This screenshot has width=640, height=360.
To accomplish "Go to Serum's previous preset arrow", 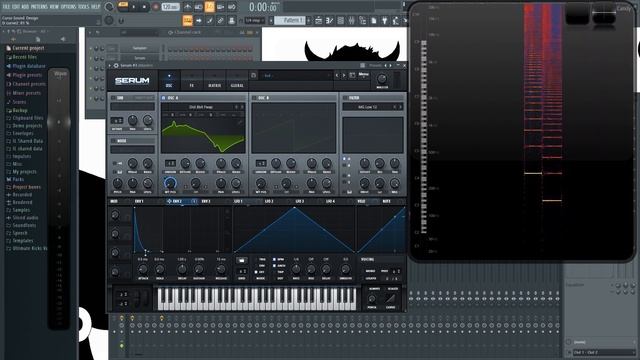I will pos(337,76).
